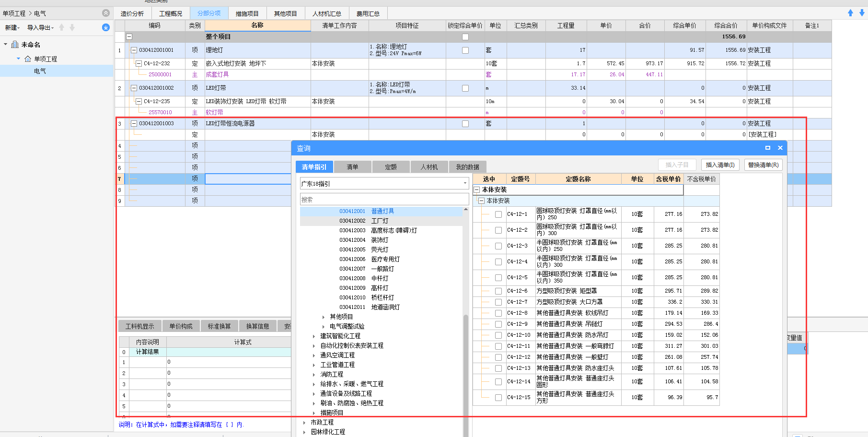Open the 其他项目 tab
This screenshot has width=868, height=437.
285,13
